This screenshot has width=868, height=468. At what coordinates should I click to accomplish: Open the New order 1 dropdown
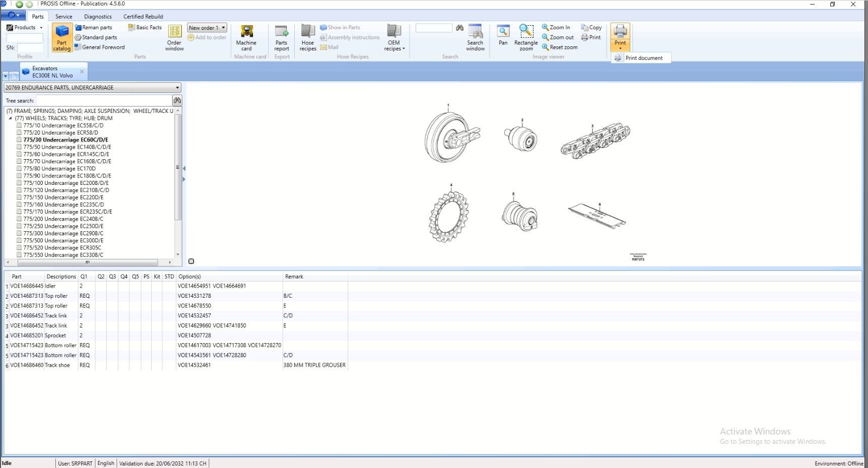[x=223, y=28]
